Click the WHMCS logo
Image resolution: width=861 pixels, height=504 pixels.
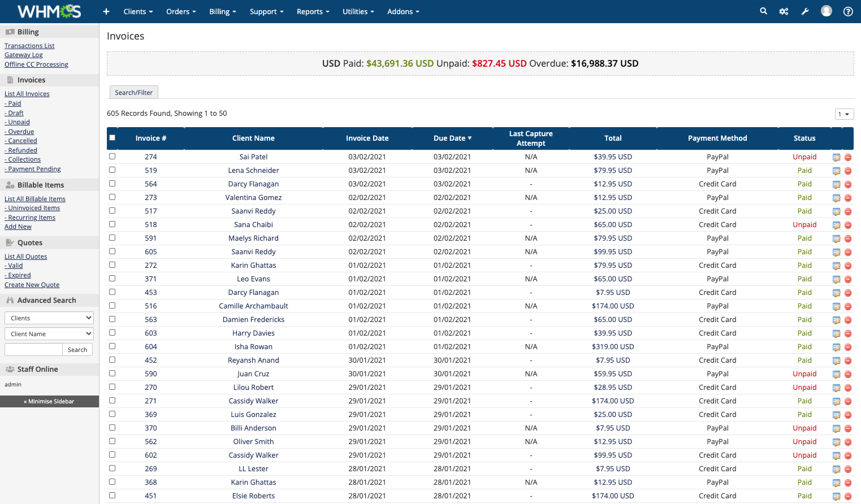(49, 11)
